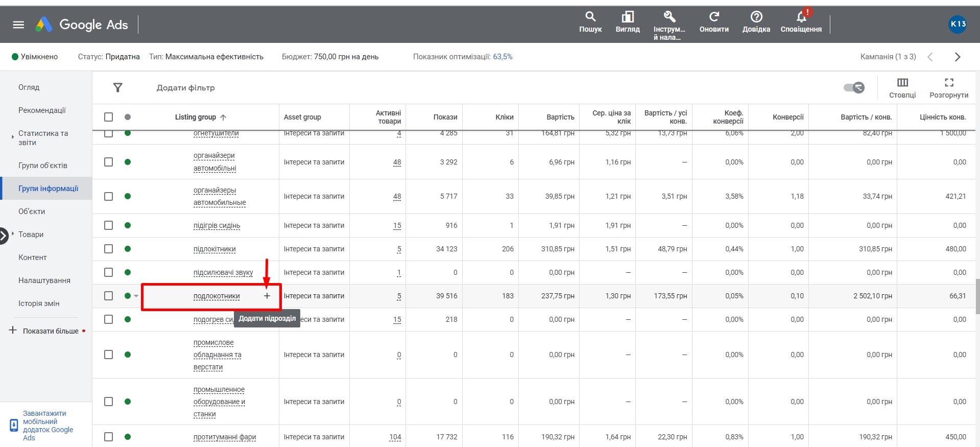Open Групи об'єктів in sidebar
980x447 pixels.
43,166
